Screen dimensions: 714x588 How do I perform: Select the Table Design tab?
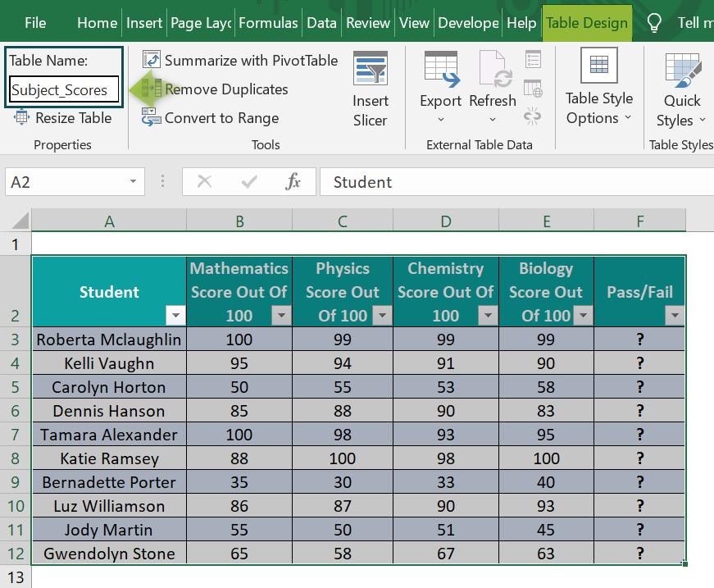click(586, 23)
